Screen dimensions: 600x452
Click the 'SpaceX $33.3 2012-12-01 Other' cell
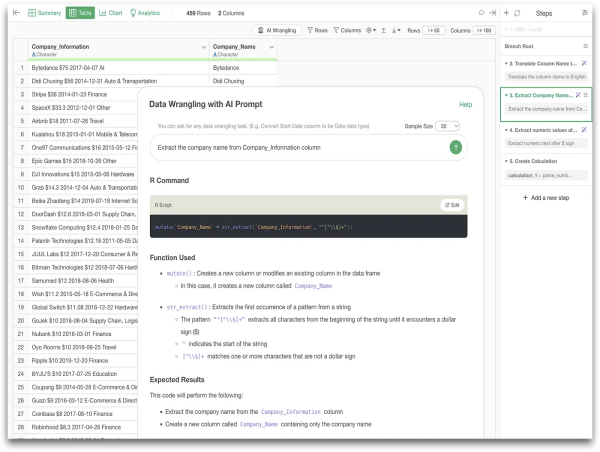[x=83, y=108]
